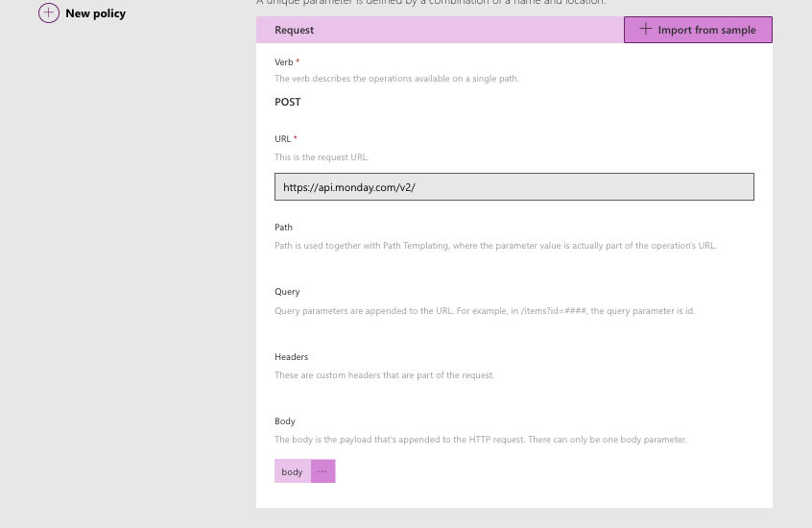Click the body payload description text
812x528 pixels.
tap(481, 439)
